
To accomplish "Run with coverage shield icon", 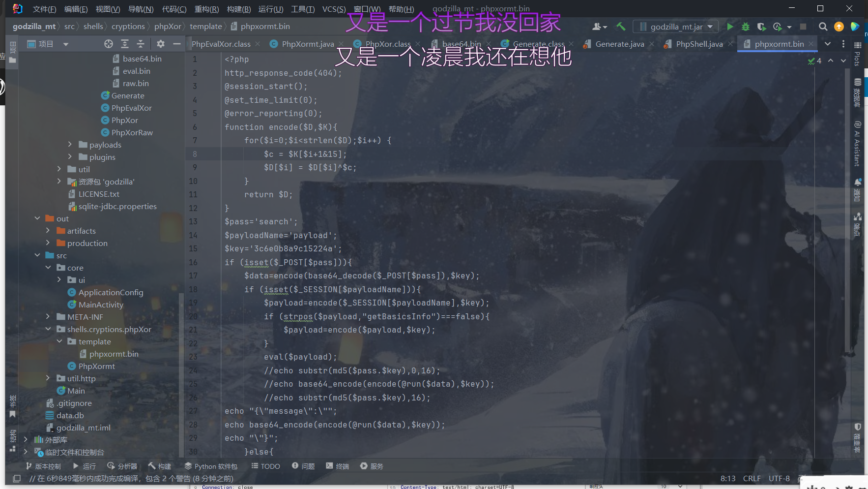I will coord(761,27).
